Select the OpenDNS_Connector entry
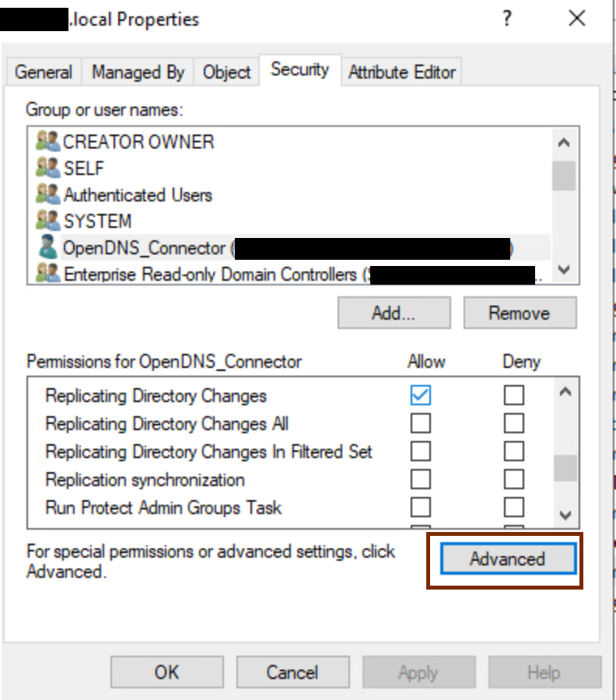The width and height of the screenshot is (616, 700). coord(292,247)
